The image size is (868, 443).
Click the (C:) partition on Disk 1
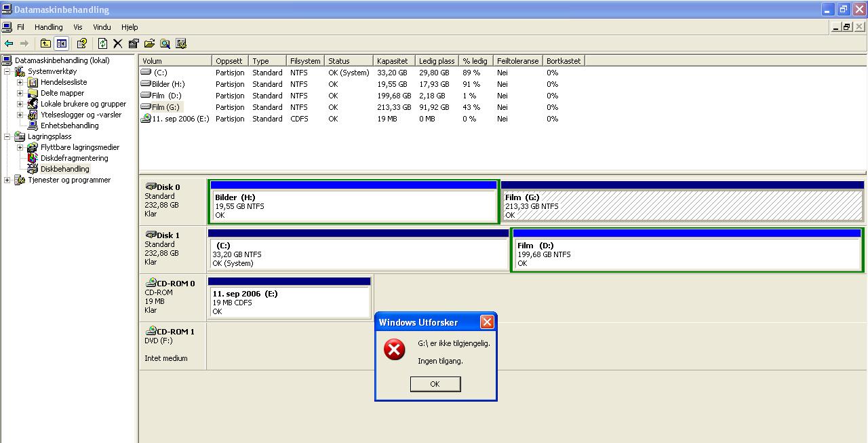point(359,250)
